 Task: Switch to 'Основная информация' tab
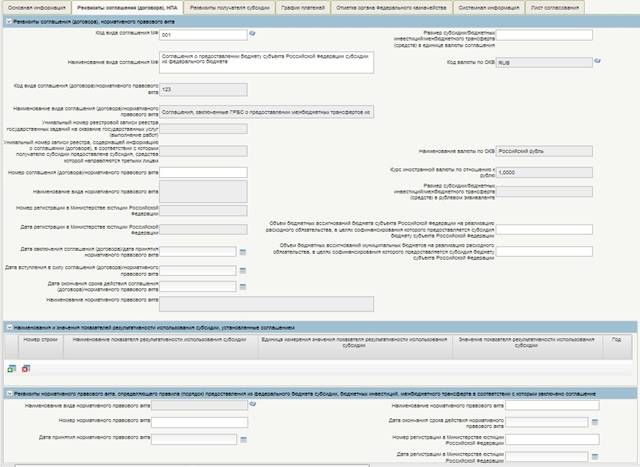pos(35,7)
